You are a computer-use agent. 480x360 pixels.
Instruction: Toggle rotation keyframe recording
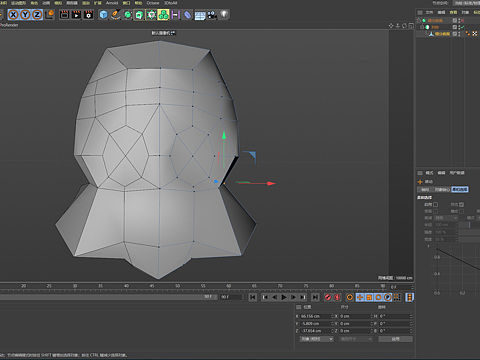tap(378, 297)
